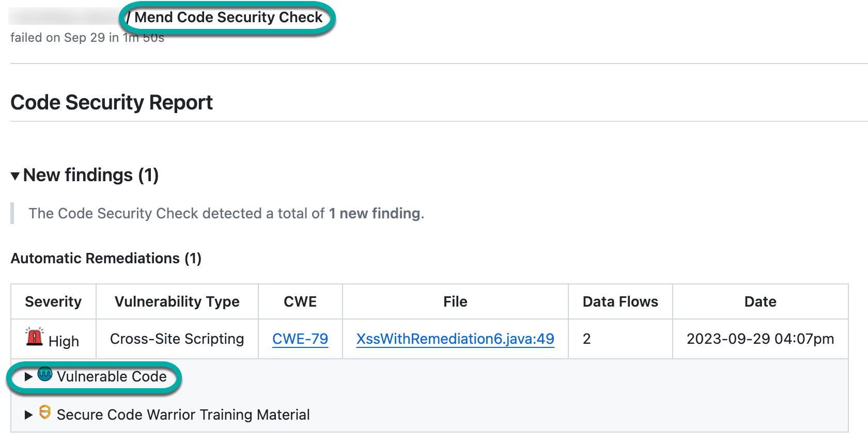Click the red siren High severity icon
The image size is (868, 446).
tap(35, 337)
